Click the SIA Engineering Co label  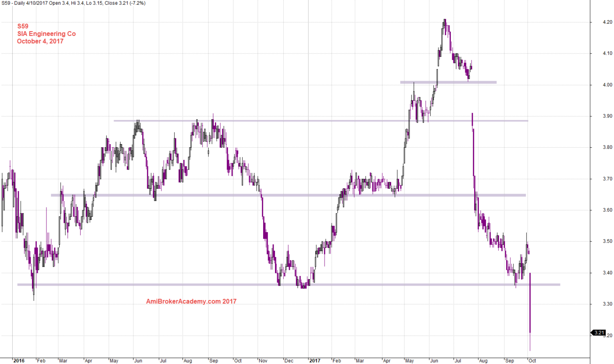pyautogui.click(x=46, y=34)
